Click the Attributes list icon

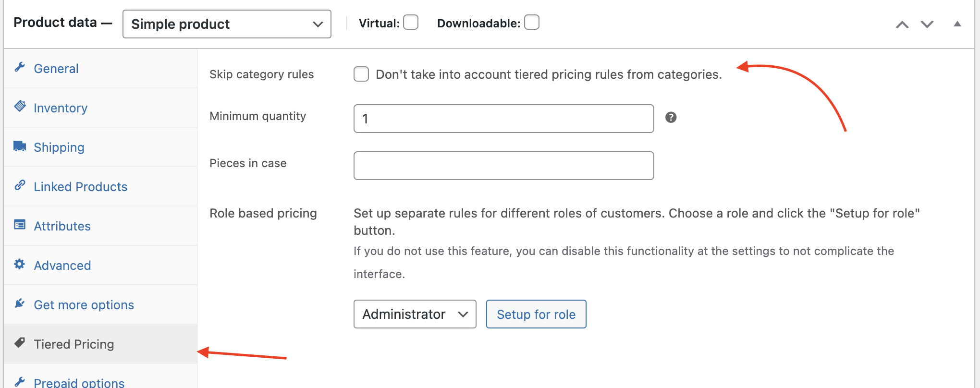pyautogui.click(x=20, y=224)
